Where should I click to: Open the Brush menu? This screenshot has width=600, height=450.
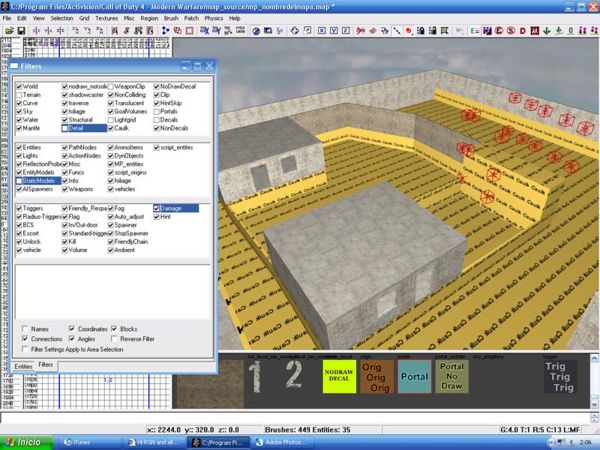[171, 18]
